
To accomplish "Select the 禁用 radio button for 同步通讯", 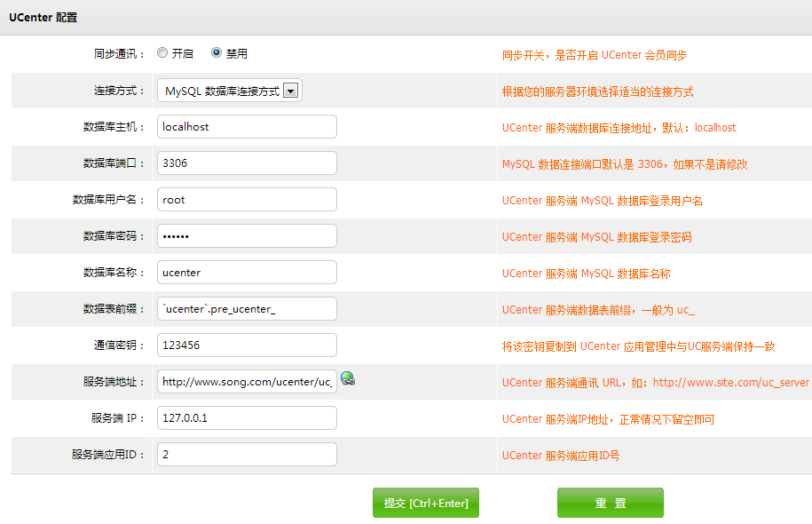I will click(x=217, y=53).
